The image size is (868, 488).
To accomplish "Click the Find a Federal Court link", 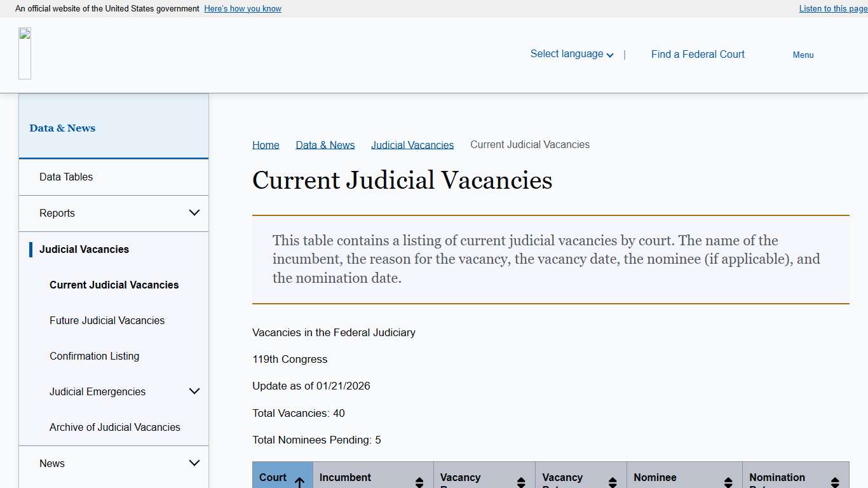I will pyautogui.click(x=698, y=54).
